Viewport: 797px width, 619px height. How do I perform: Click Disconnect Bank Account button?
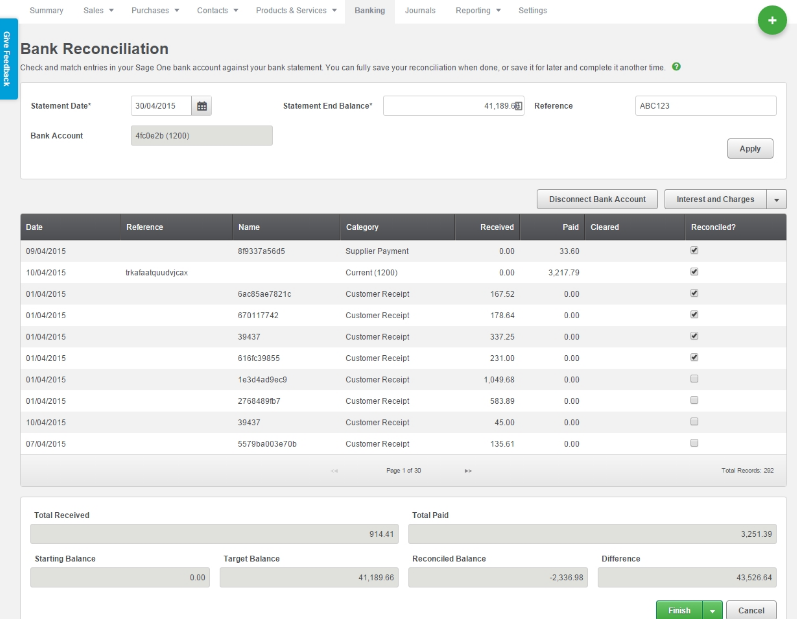(x=598, y=199)
